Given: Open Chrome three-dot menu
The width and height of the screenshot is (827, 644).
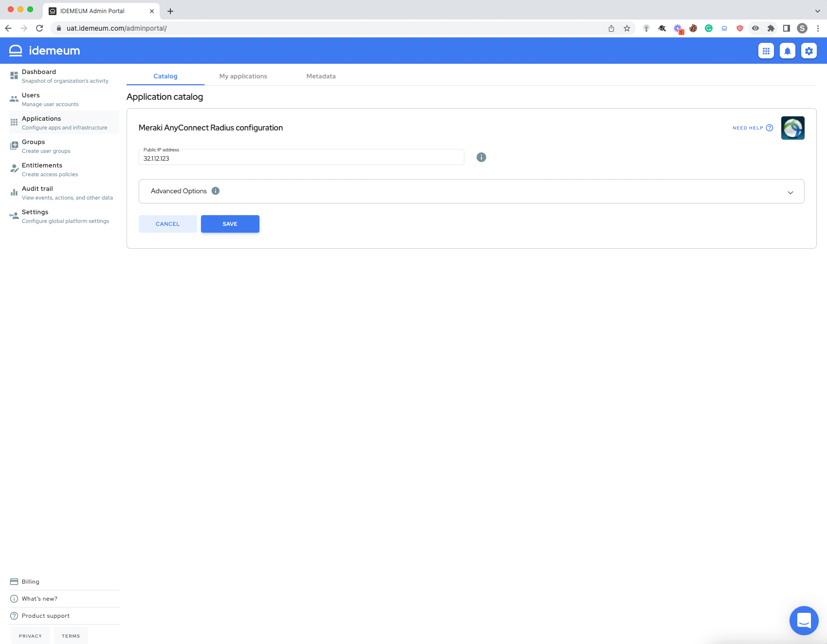Looking at the screenshot, I should (818, 28).
